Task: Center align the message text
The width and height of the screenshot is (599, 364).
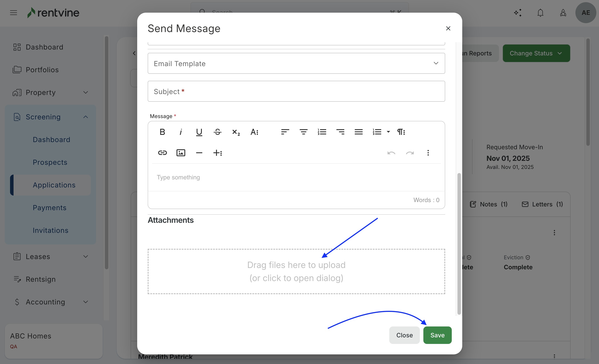Action: (x=303, y=132)
